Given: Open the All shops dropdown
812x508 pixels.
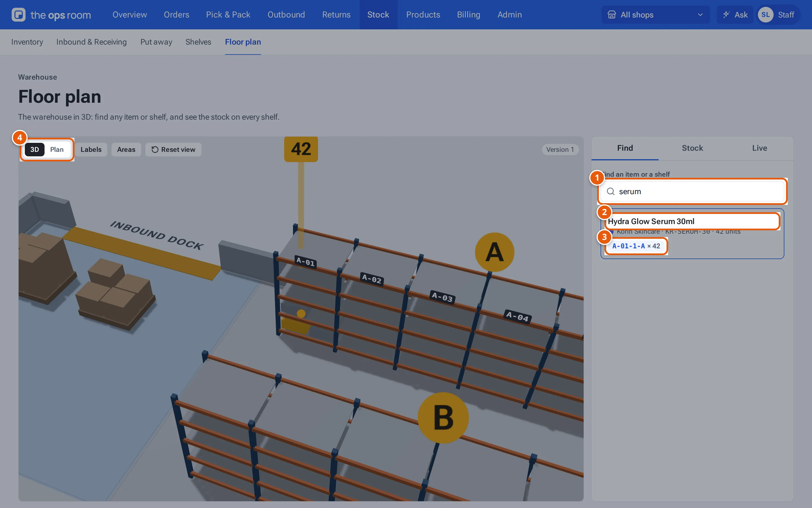Looking at the screenshot, I should pos(655,15).
